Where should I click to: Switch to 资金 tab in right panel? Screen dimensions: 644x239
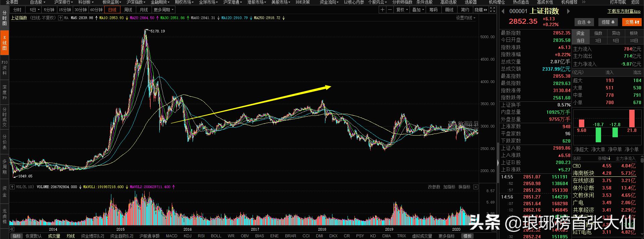point(581,33)
